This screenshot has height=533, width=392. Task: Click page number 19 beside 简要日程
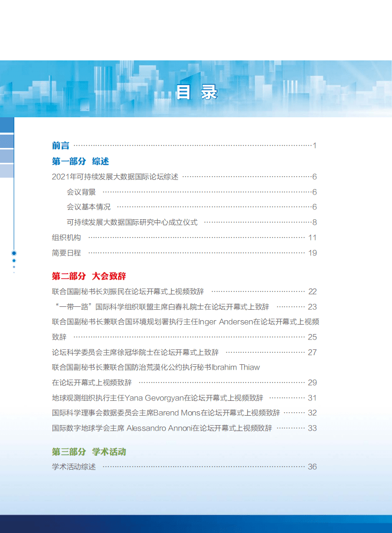coord(312,253)
